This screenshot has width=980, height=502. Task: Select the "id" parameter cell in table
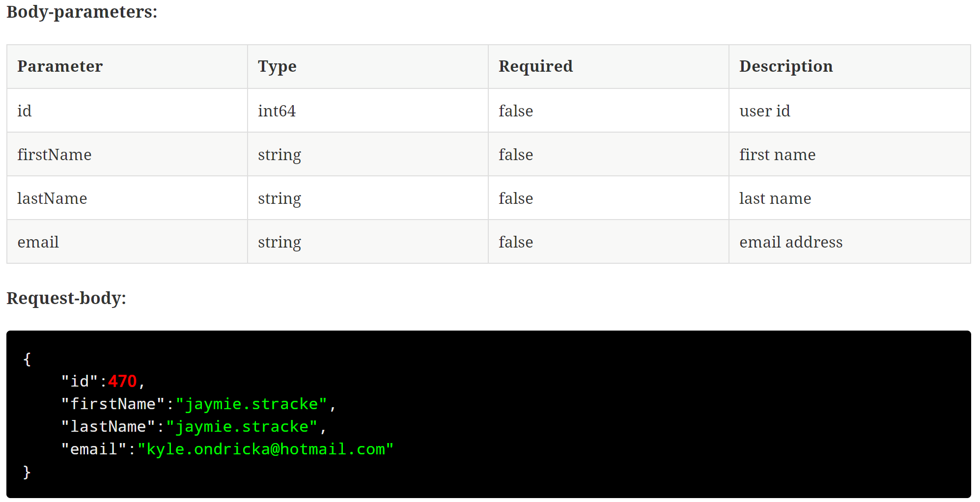(25, 111)
